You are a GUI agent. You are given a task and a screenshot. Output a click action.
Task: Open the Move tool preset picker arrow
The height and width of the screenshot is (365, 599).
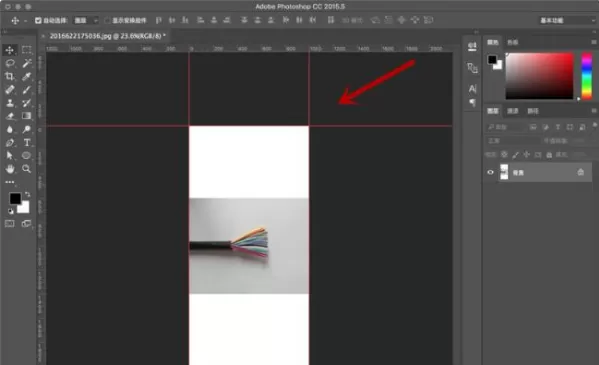[25, 21]
